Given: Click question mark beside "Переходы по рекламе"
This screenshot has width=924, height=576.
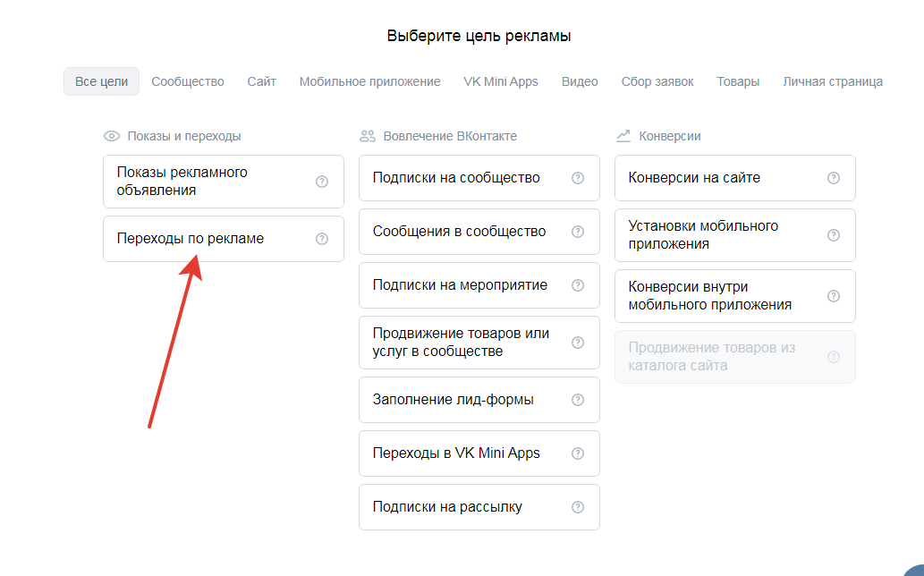Looking at the screenshot, I should tap(322, 238).
